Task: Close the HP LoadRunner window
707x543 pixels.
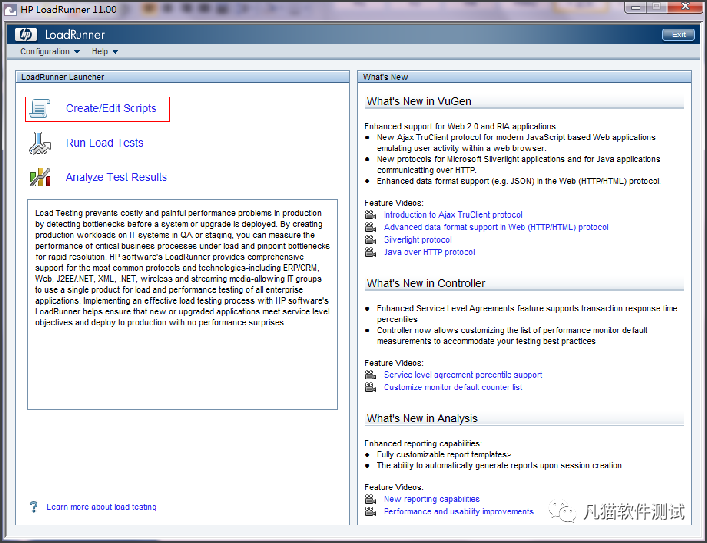Action: coord(685,7)
